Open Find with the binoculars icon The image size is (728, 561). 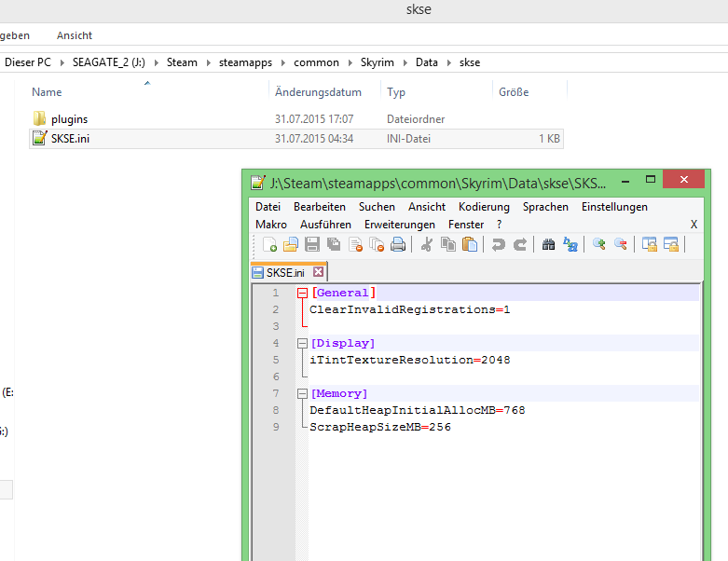click(x=548, y=244)
